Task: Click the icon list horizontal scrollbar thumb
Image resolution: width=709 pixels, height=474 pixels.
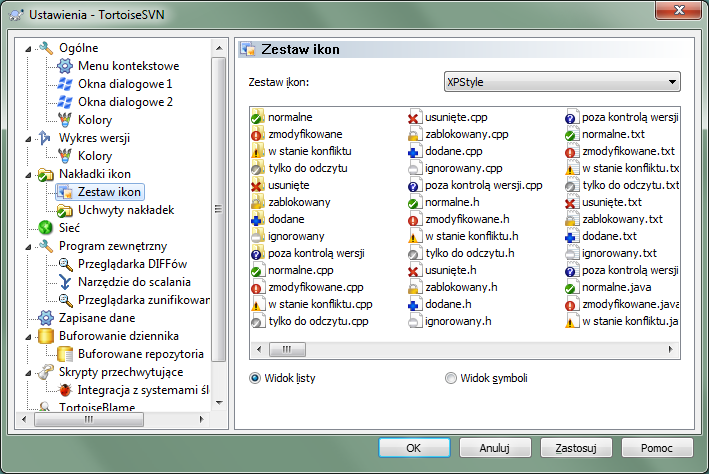Action: [x=287, y=349]
